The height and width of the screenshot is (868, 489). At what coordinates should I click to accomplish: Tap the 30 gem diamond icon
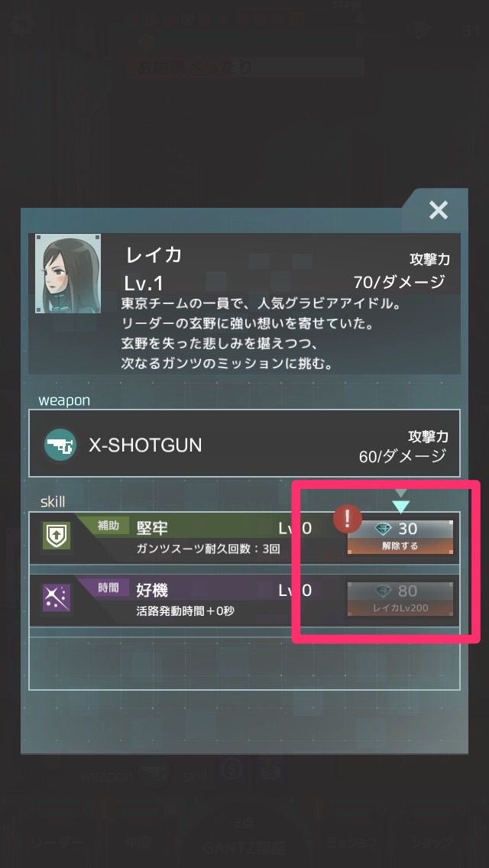384,530
